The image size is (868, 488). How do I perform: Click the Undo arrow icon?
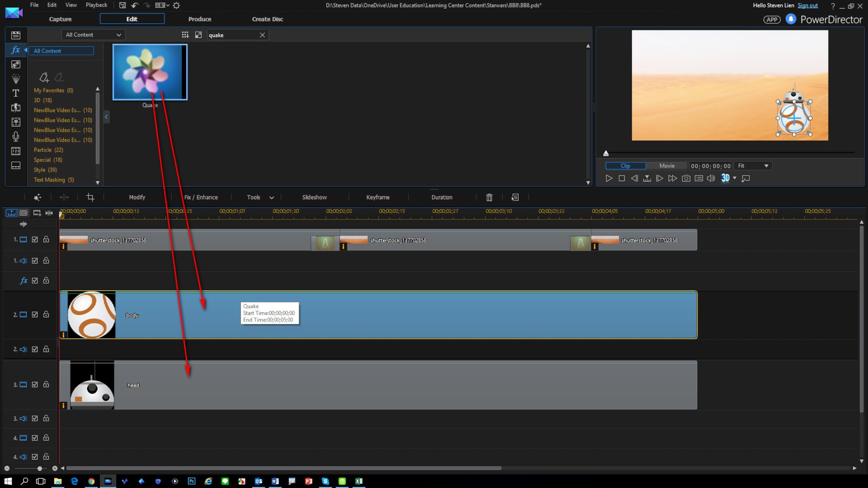(x=135, y=5)
